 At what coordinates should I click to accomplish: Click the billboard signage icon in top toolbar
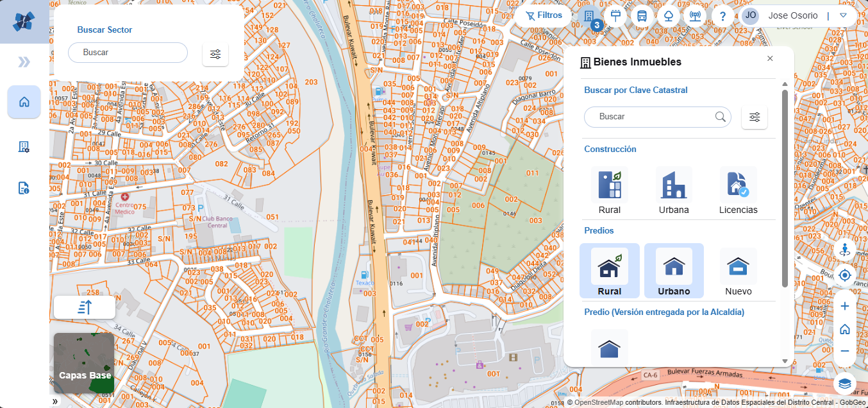click(x=616, y=16)
